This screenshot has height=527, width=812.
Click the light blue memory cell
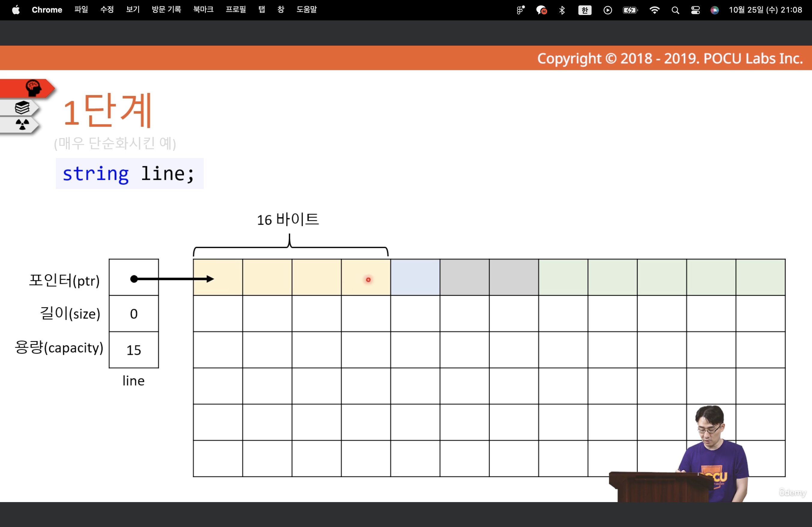(415, 277)
